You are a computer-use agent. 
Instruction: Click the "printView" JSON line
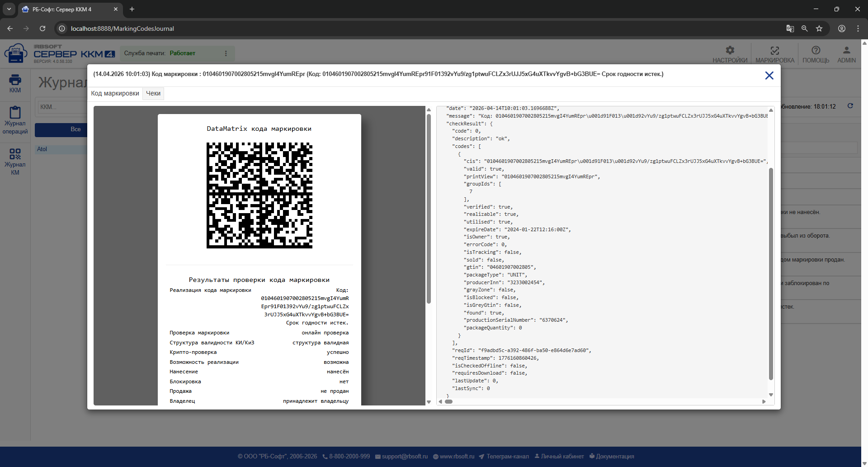[x=532, y=176]
